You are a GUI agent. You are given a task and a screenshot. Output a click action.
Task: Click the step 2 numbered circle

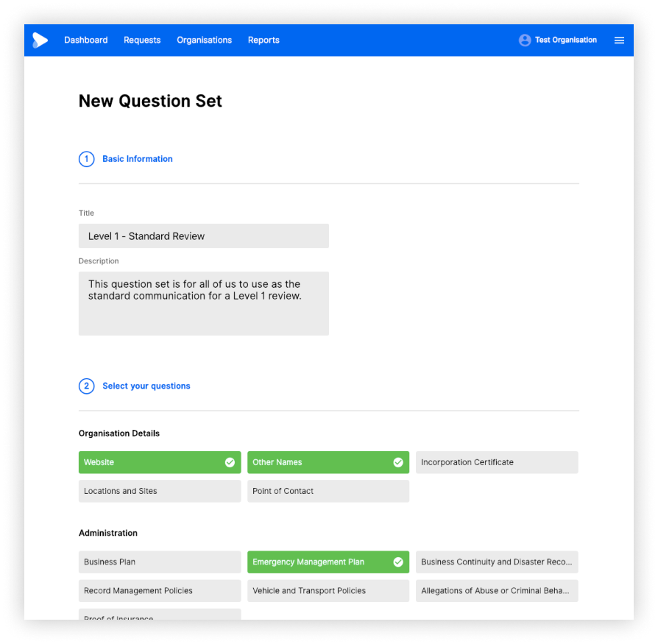pos(86,386)
